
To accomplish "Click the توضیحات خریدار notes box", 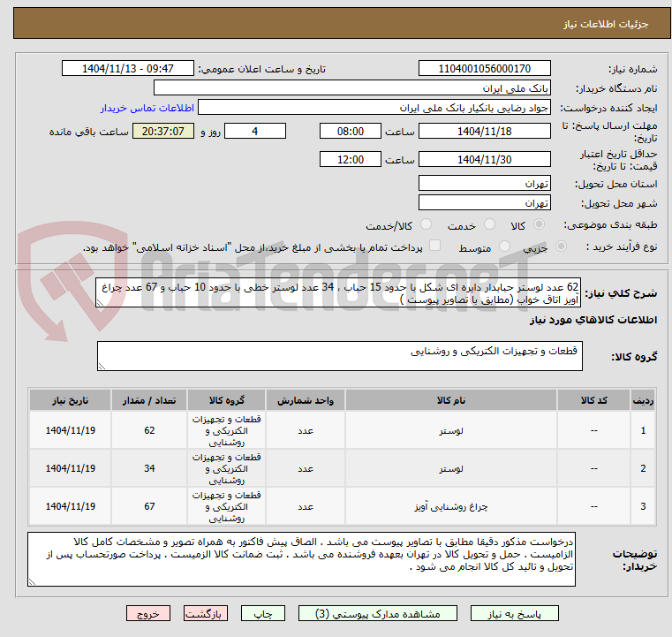I will pos(301,559).
